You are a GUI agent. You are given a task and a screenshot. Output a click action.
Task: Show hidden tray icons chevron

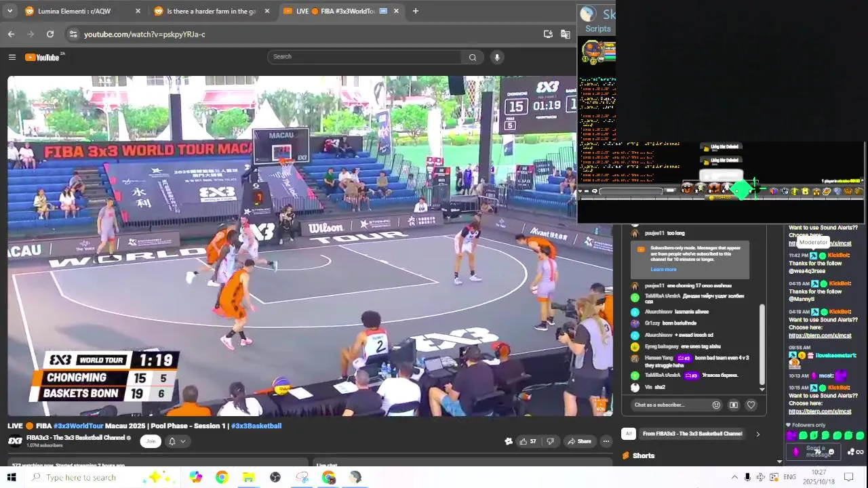coord(734,477)
